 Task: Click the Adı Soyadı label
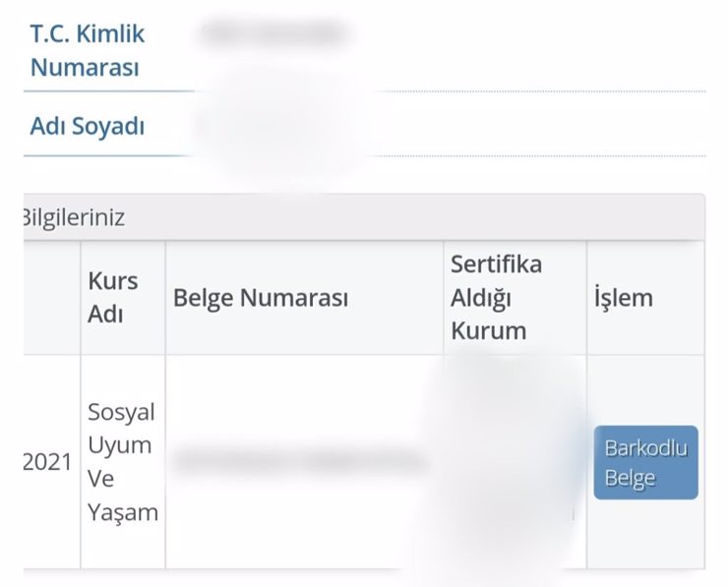point(88,127)
